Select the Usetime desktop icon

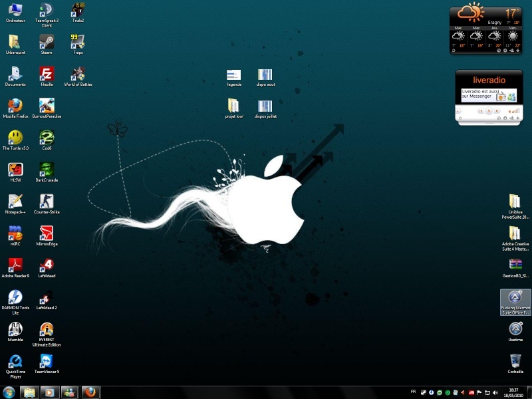pos(515,332)
